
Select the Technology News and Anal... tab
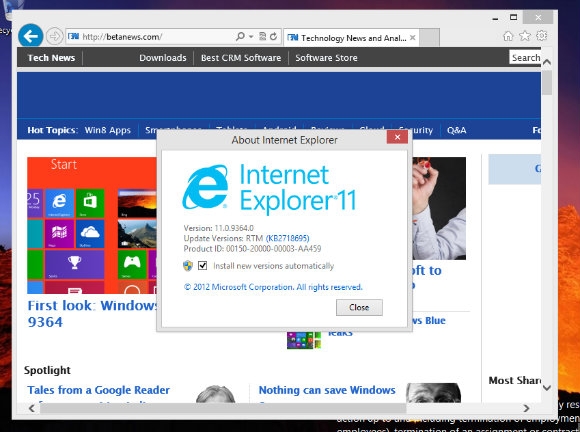[351, 38]
